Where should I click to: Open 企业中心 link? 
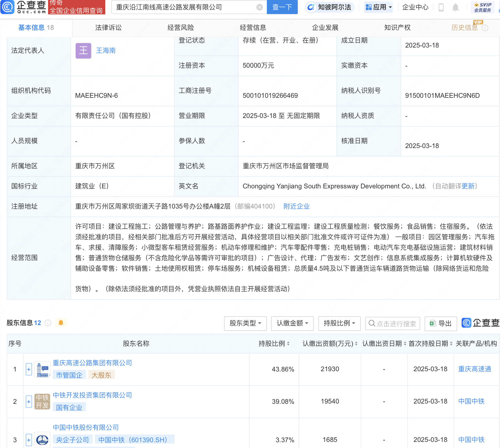[x=415, y=7]
